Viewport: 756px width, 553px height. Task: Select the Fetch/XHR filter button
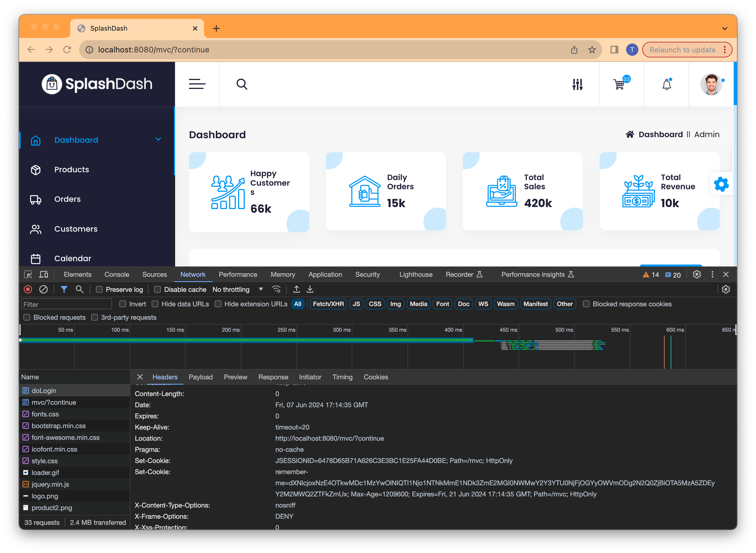pyautogui.click(x=328, y=304)
